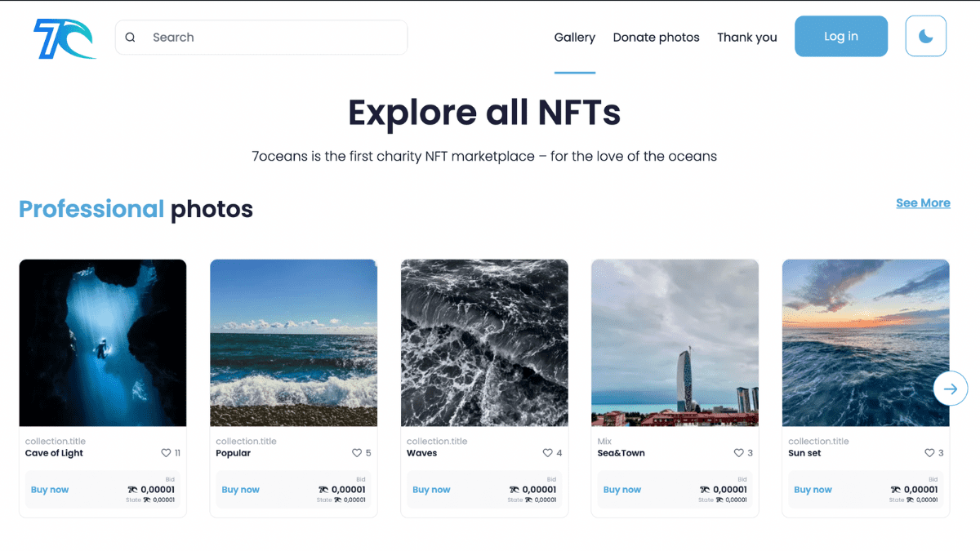The height and width of the screenshot is (551, 980).
Task: Like the Waves NFT photo
Action: pyautogui.click(x=548, y=453)
